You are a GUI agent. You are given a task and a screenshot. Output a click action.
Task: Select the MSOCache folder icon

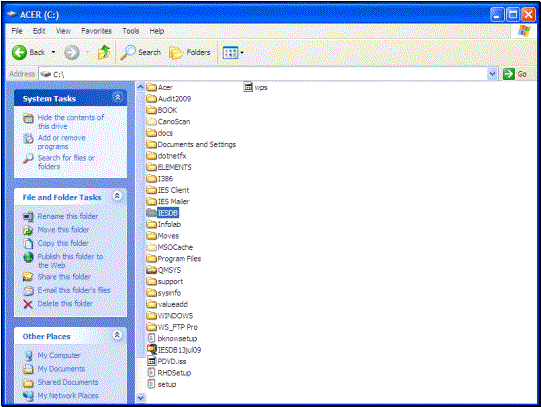151,247
